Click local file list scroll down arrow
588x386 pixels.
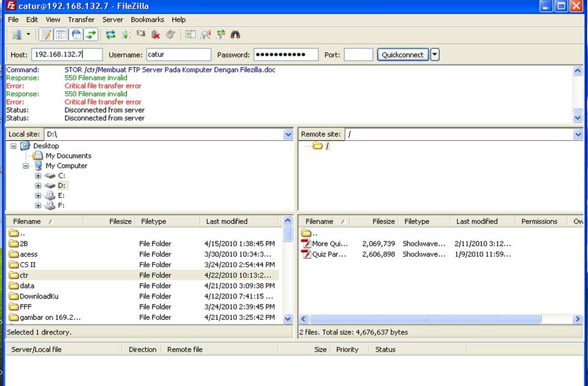(x=288, y=319)
